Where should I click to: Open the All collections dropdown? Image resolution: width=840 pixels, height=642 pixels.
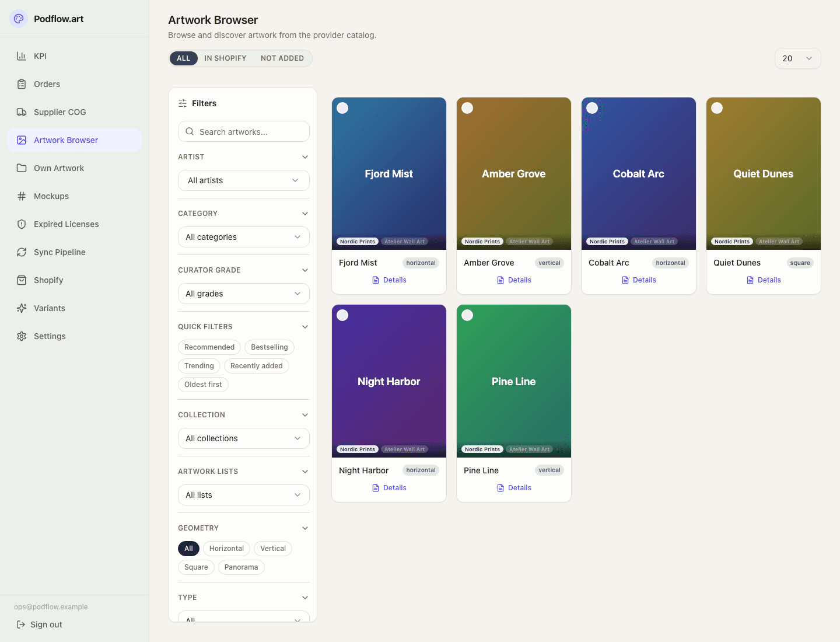pyautogui.click(x=244, y=438)
